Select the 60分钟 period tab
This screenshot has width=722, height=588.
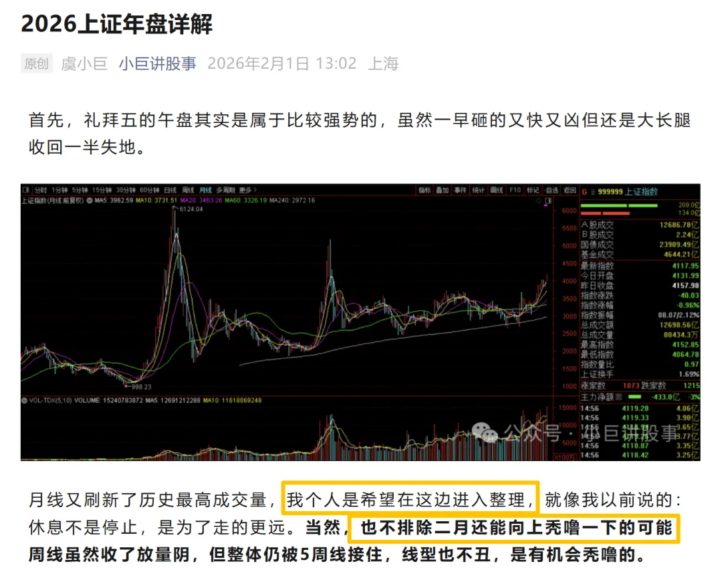pyautogui.click(x=149, y=190)
